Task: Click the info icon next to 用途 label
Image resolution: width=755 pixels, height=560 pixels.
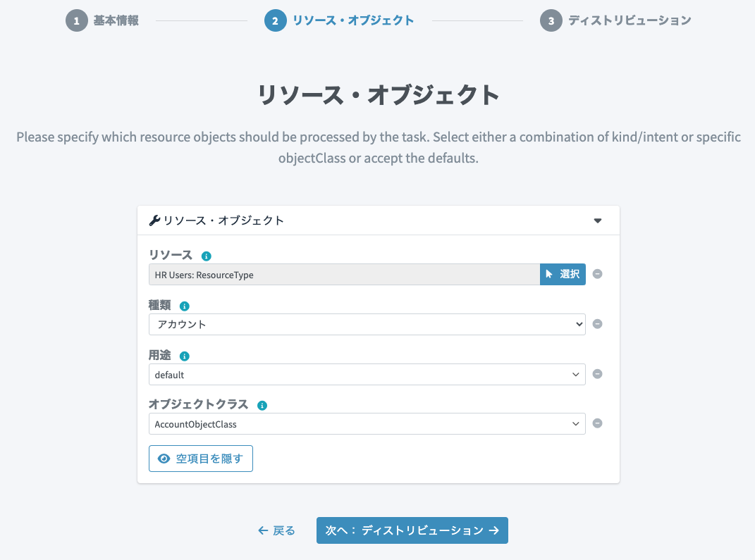Action: [x=185, y=356]
